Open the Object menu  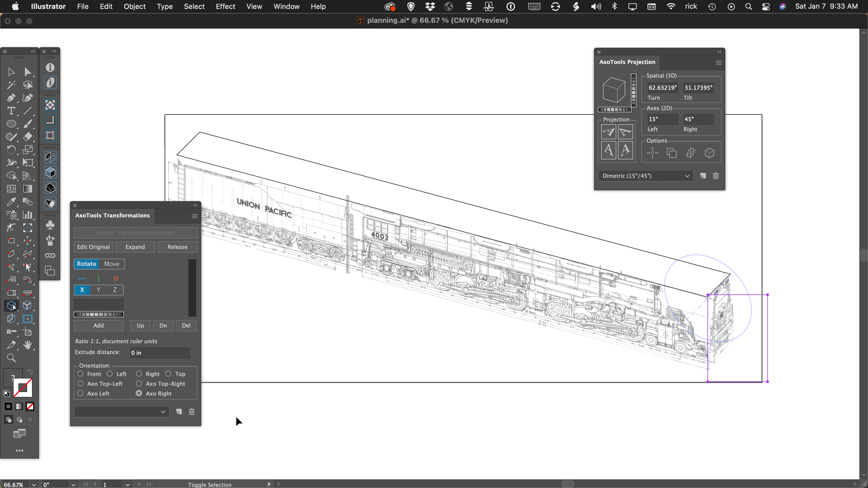tap(135, 7)
